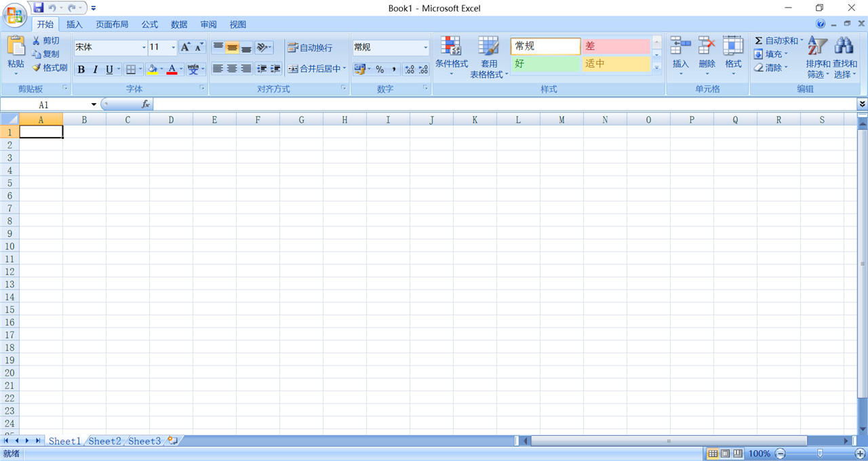868x461 pixels.
Task: Click the 填充 fill button
Action: point(771,54)
